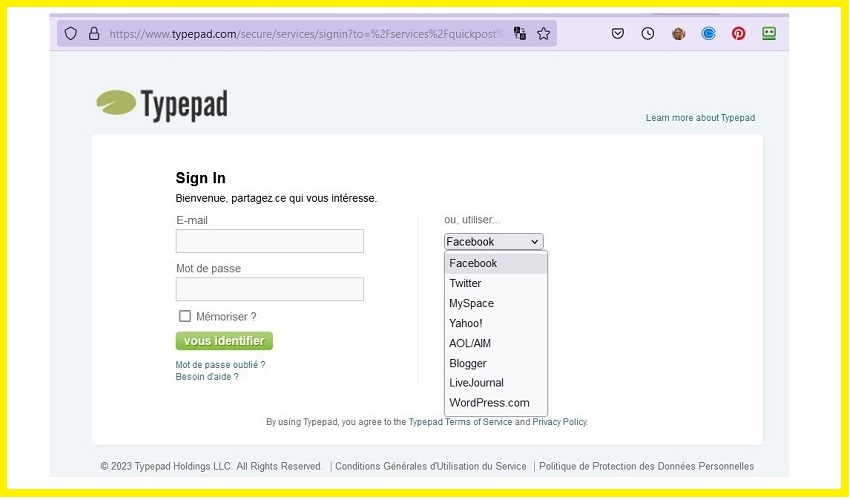Open the Pocket save icon
This screenshot has width=850, height=500.
(618, 33)
